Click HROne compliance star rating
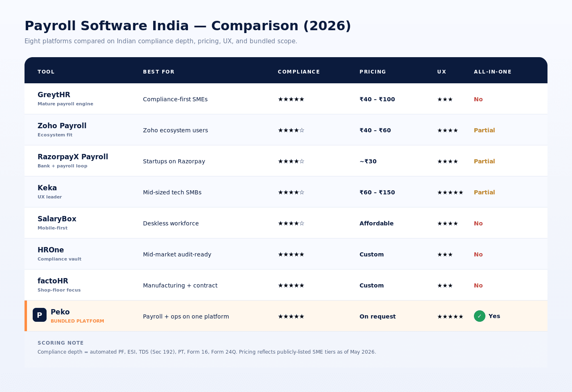Image resolution: width=572 pixels, height=392 pixels. 291,254
